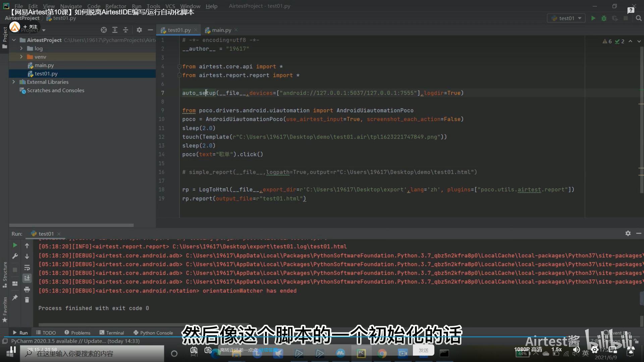Open danmaku settings toggle icon
This screenshot has height=362, width=644.
tap(208, 350)
